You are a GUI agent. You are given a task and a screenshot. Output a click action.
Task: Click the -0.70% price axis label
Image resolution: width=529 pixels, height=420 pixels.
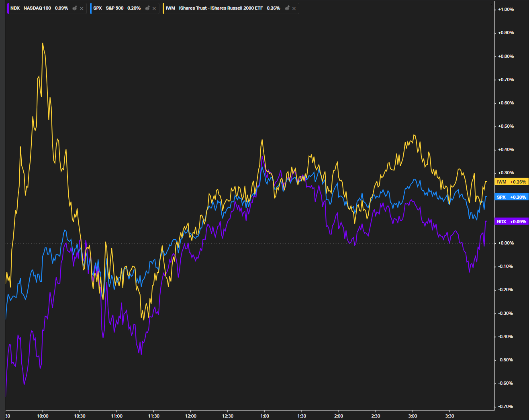506,406
